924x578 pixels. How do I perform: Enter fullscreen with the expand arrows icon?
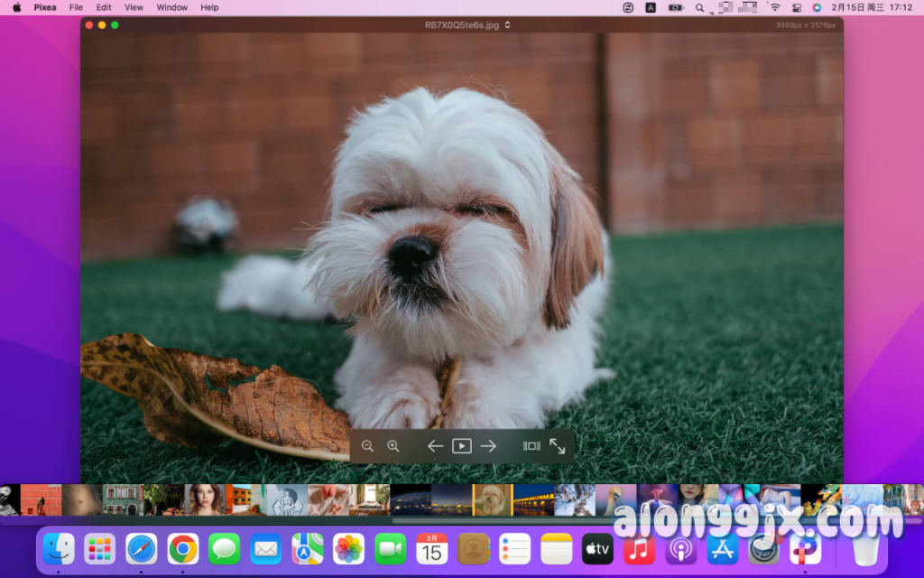558,445
